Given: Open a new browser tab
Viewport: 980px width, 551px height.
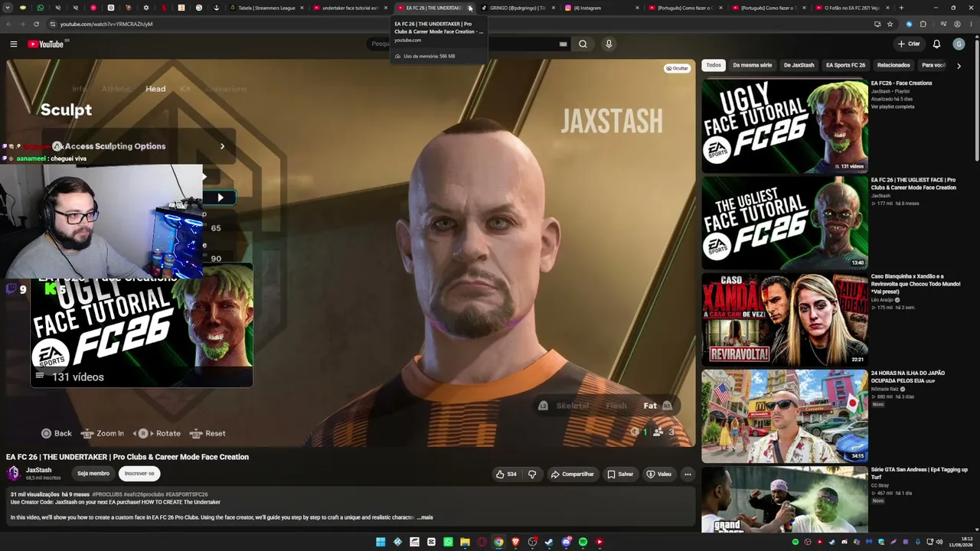Looking at the screenshot, I should tap(901, 8).
